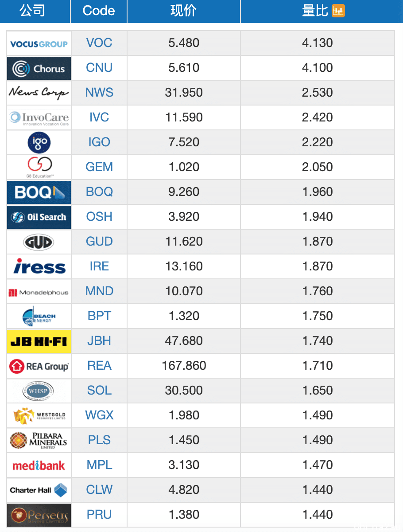Click the orange chart icon beside 量比
The image size is (403, 532).
coord(338,11)
